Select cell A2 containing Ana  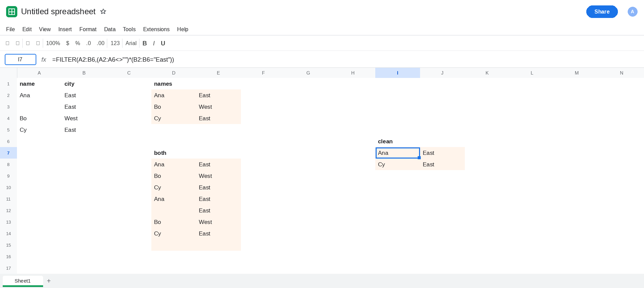39,95
